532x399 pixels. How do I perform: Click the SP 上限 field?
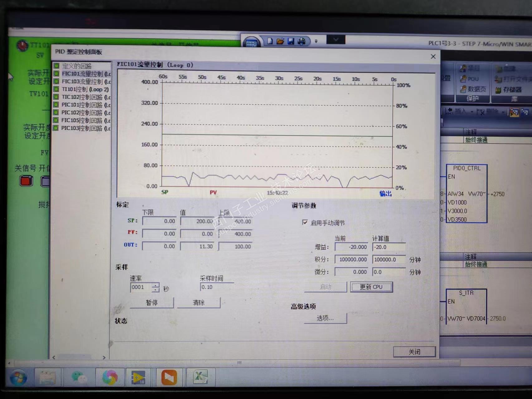235,221
